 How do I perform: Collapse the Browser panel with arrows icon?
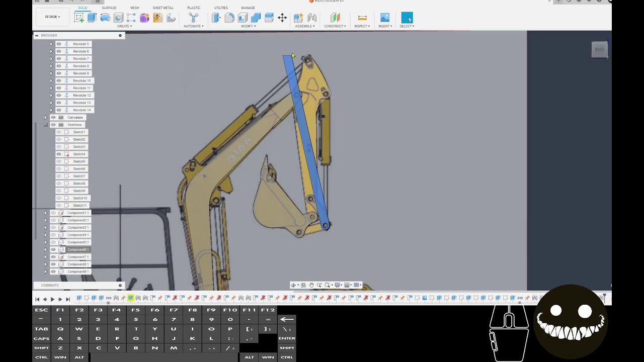click(x=37, y=35)
